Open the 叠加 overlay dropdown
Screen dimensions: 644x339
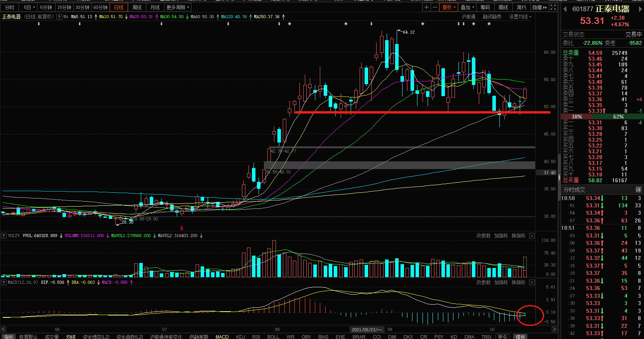point(467,7)
